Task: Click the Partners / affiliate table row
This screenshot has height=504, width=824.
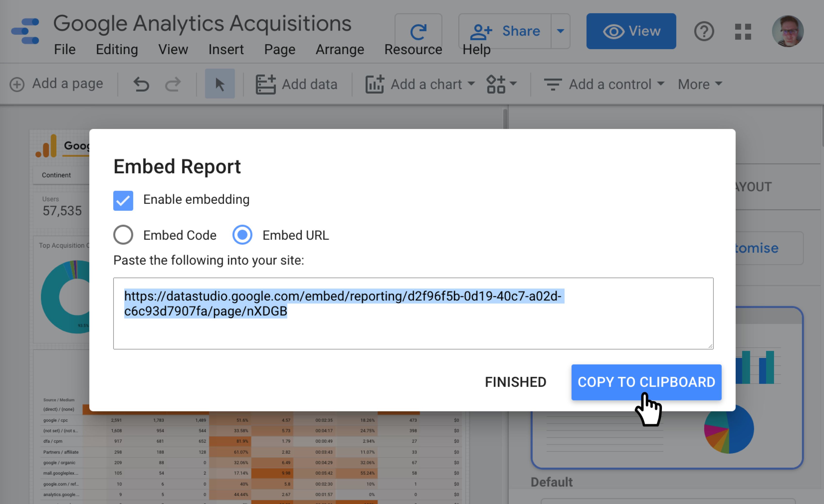Action: point(251,452)
